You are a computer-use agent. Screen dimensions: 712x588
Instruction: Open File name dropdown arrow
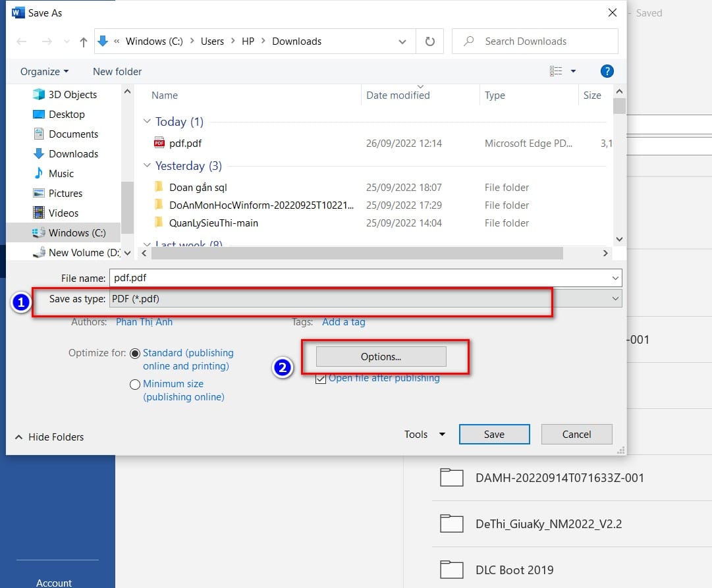pyautogui.click(x=615, y=278)
